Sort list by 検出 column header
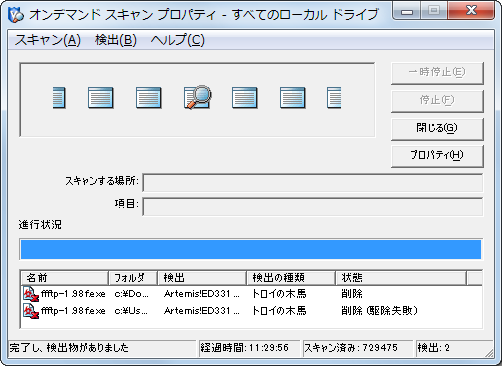502x366 pixels. click(202, 278)
